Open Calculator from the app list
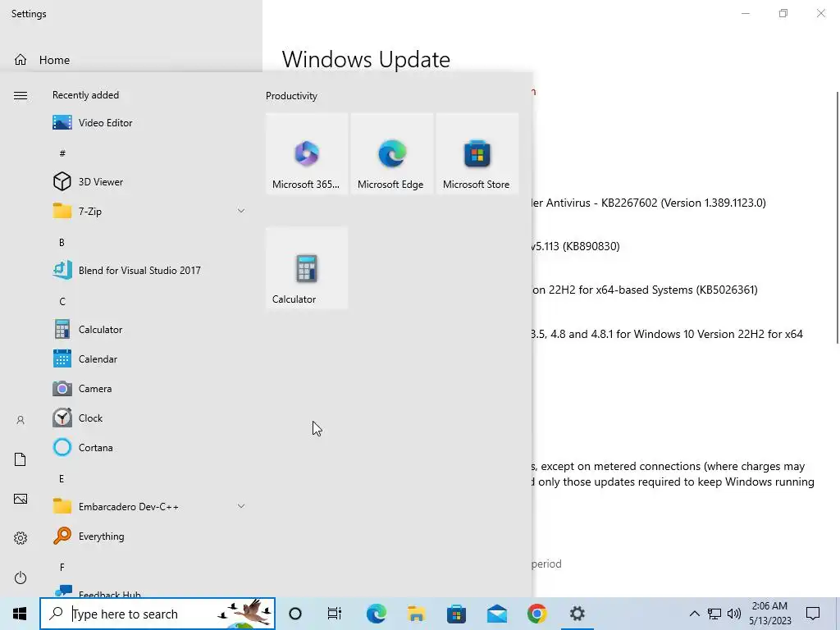 click(x=150, y=330)
